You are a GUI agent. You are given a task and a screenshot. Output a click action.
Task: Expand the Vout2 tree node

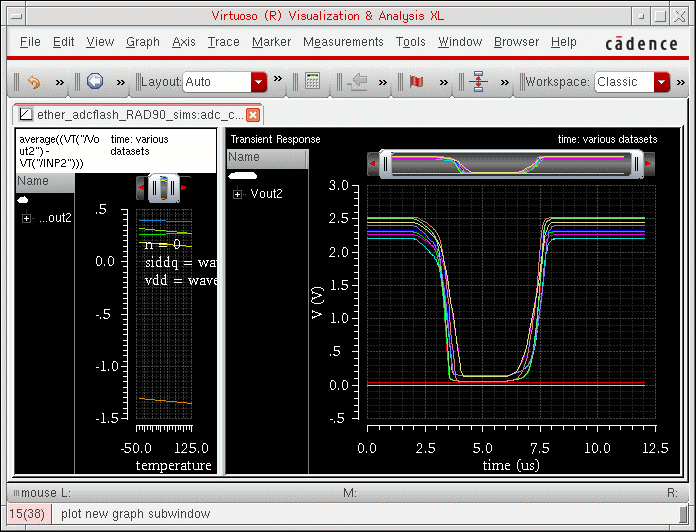(238, 194)
